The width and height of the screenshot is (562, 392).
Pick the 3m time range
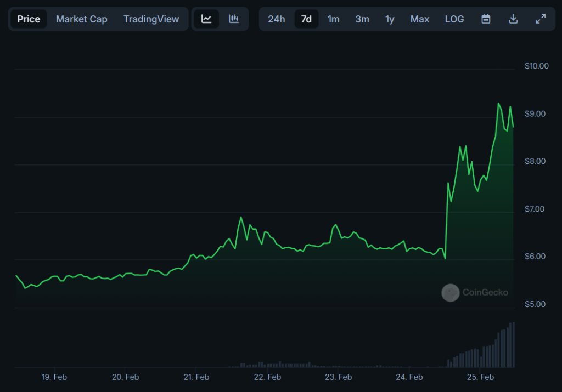362,19
